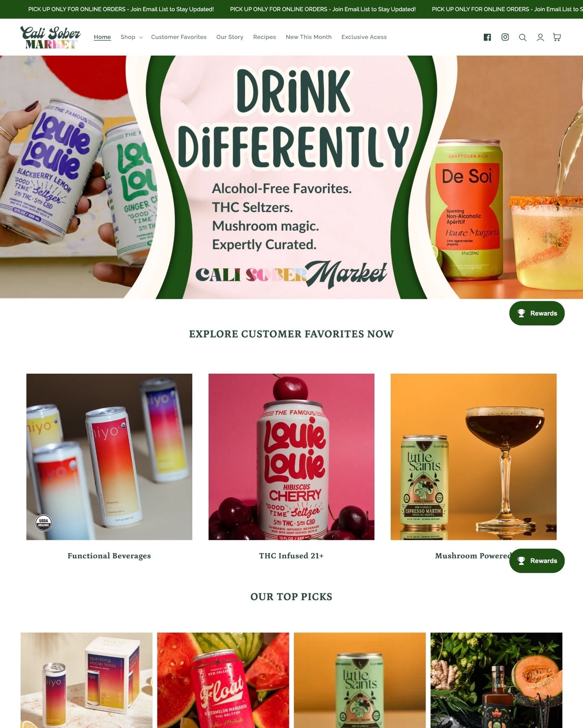This screenshot has width=583, height=728.
Task: Open the Float Watermelon Margarita product thumbnail
Action: pos(223,680)
